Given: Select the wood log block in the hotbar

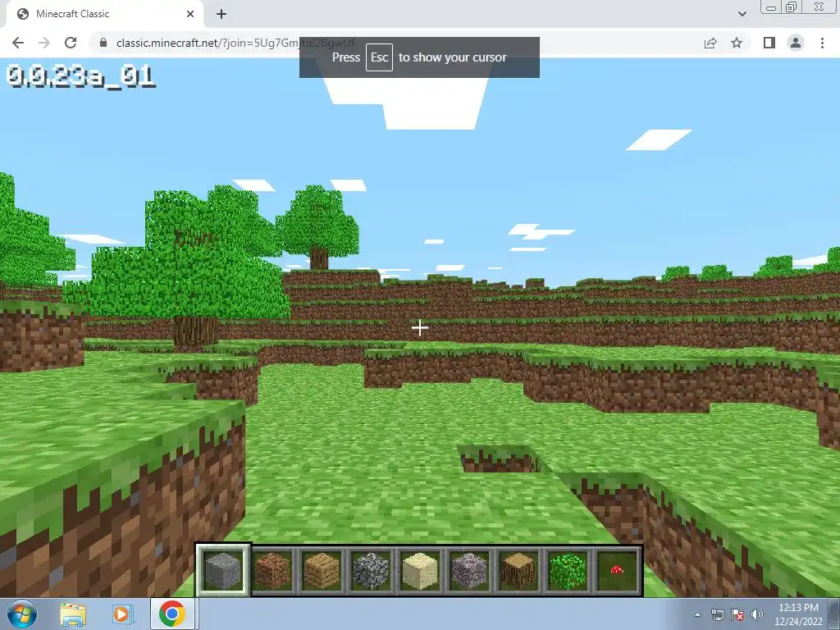Looking at the screenshot, I should [x=518, y=570].
